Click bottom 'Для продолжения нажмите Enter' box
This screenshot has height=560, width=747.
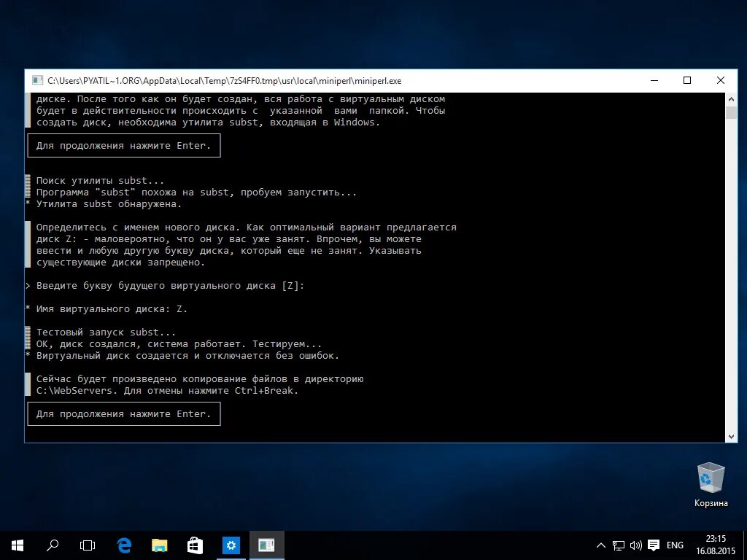[124, 414]
